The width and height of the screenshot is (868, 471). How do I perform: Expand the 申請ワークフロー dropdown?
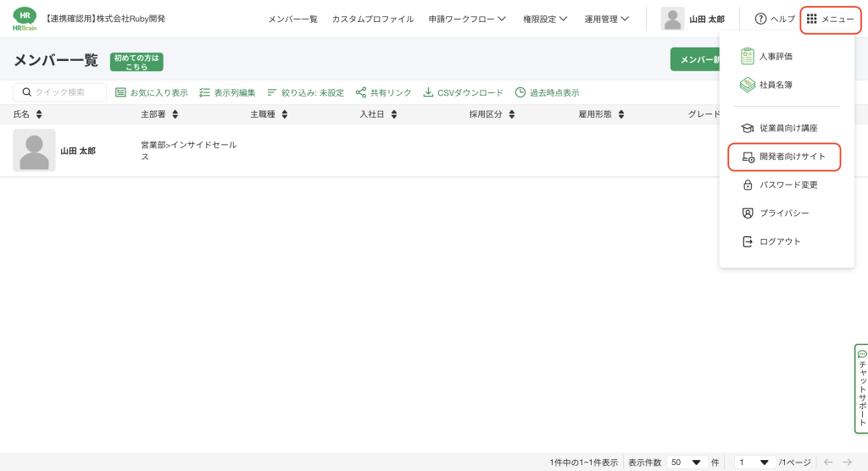click(x=467, y=19)
